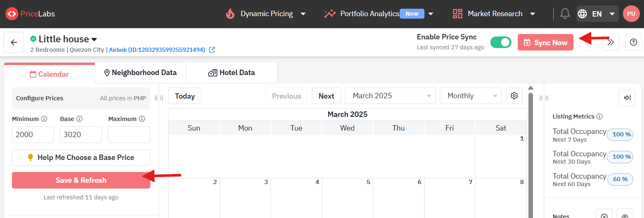Image resolution: width=644 pixels, height=218 pixels.
Task: Click the Previous month button
Action: pyautogui.click(x=287, y=96)
